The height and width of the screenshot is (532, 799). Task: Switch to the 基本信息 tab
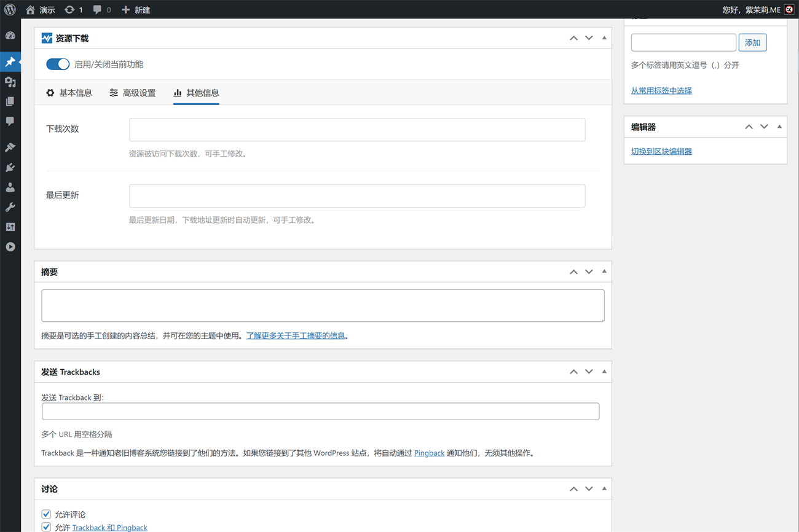(69, 93)
